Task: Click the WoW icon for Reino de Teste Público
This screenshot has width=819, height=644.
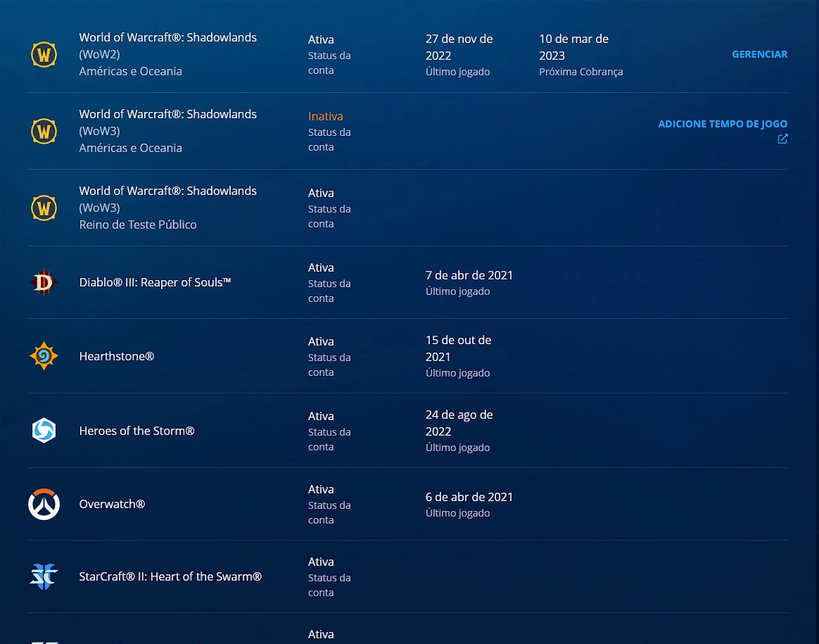Action: (44, 208)
